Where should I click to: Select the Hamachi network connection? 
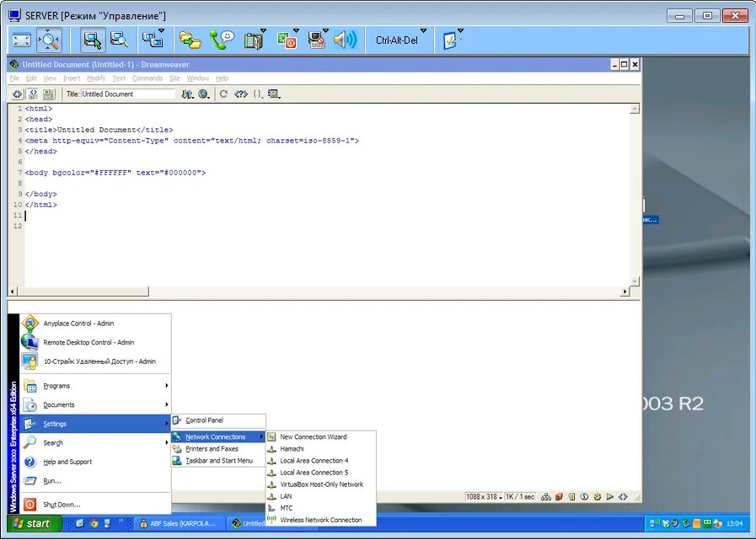(321, 448)
